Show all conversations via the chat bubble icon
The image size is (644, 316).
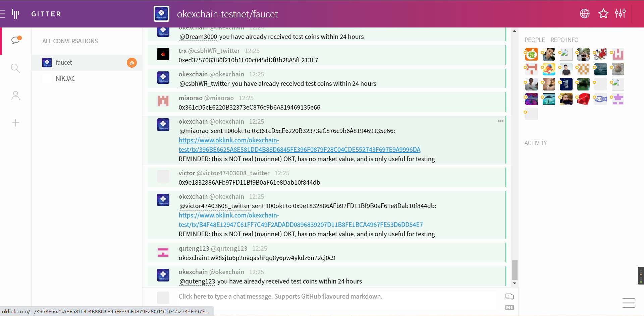(x=16, y=40)
